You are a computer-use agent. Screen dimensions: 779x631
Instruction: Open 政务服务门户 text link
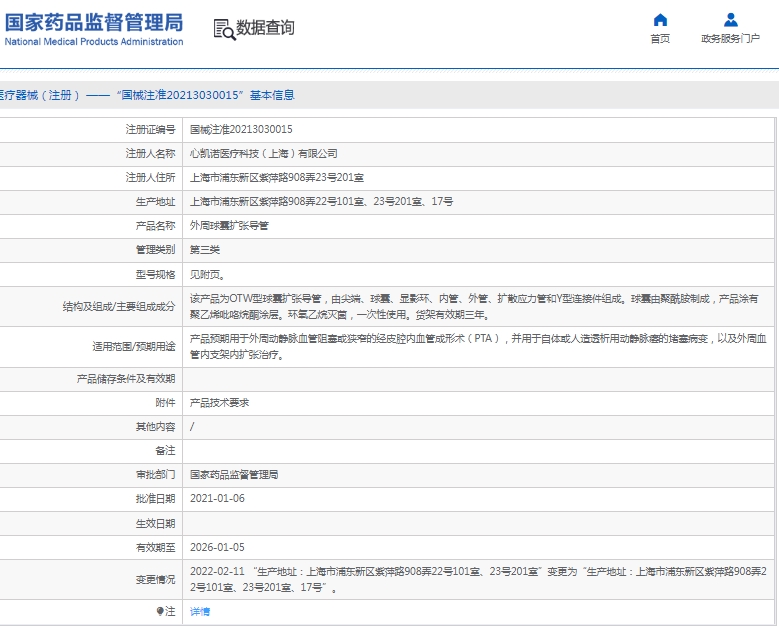click(x=730, y=39)
